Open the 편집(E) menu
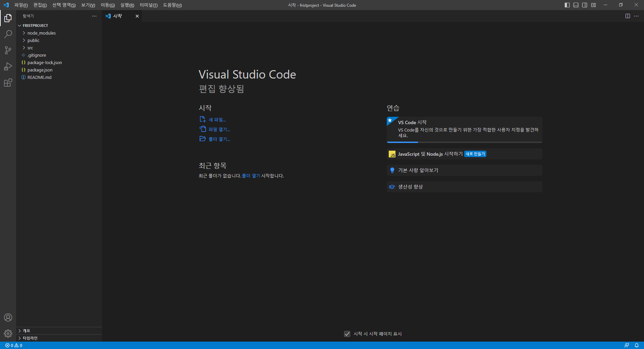 [x=40, y=5]
